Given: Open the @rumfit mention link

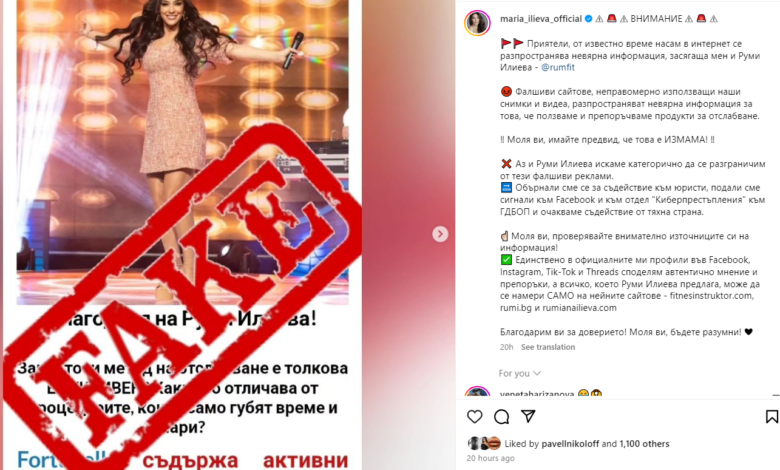Looking at the screenshot, I should click(558, 67).
